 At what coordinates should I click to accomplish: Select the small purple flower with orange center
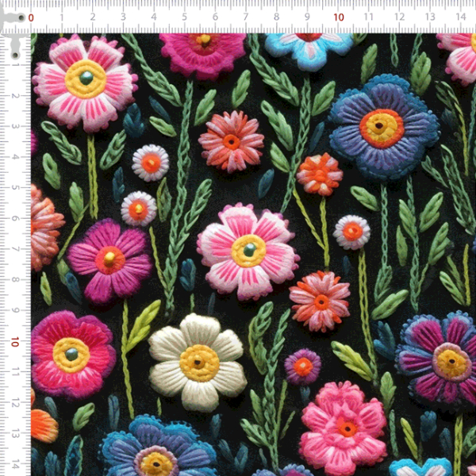(302, 366)
